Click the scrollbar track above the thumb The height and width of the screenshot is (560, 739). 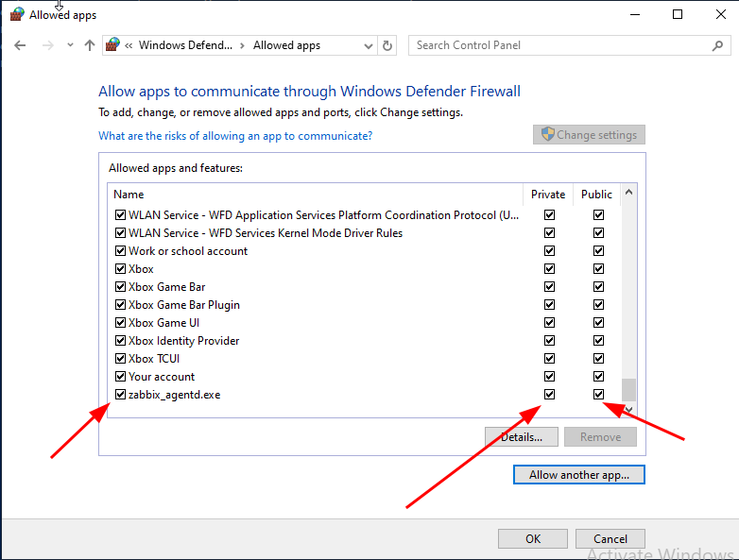628,289
